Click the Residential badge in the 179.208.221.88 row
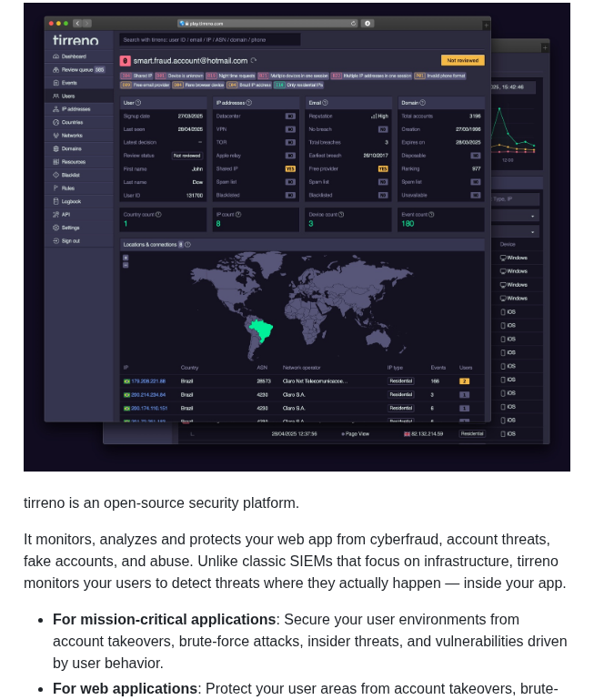The image size is (594, 700). pyautogui.click(x=401, y=381)
